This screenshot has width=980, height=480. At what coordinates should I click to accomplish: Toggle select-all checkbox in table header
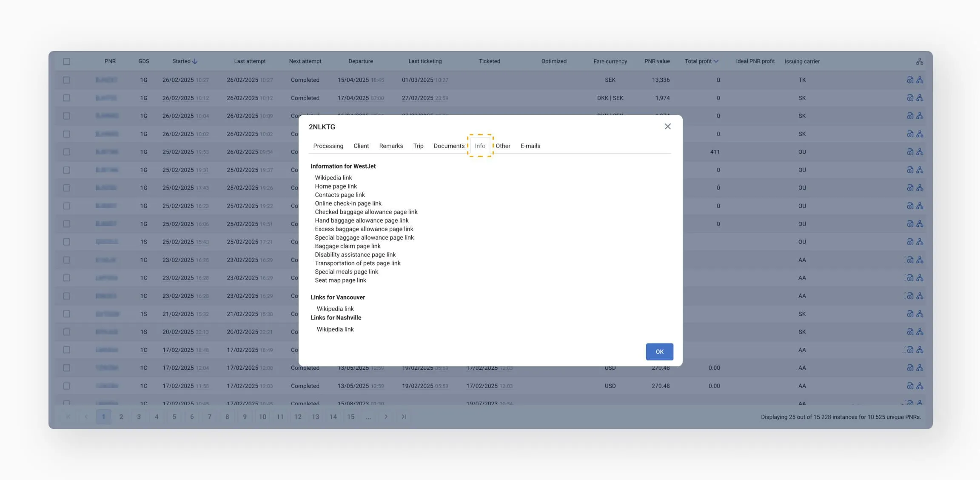[67, 61]
